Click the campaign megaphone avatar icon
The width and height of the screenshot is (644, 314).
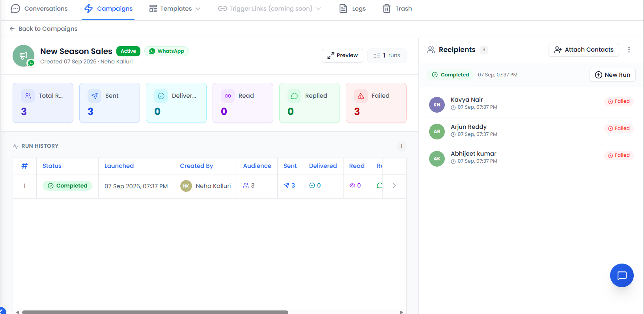[23, 56]
